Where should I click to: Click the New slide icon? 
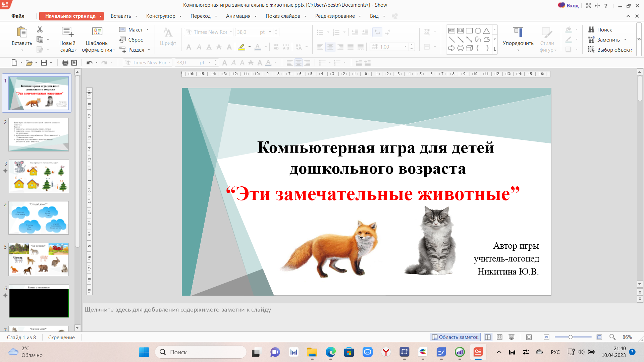67,32
